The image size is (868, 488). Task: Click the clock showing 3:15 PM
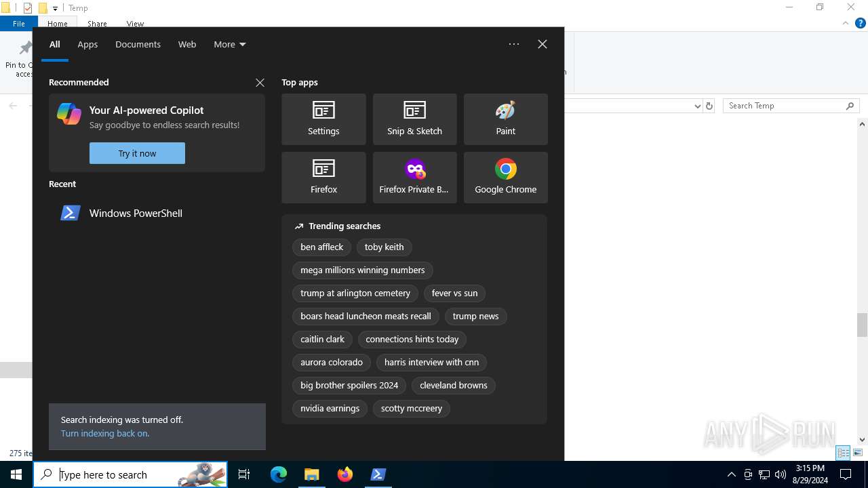pos(810,474)
